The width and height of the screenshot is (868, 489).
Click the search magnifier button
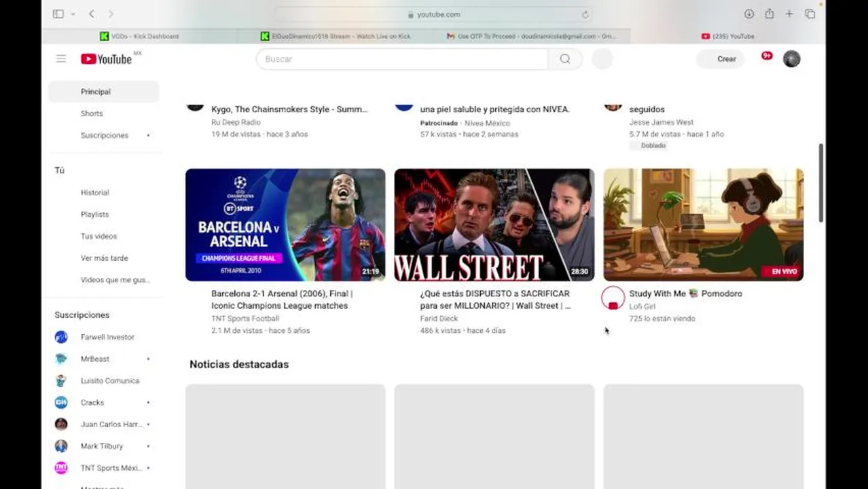point(565,59)
